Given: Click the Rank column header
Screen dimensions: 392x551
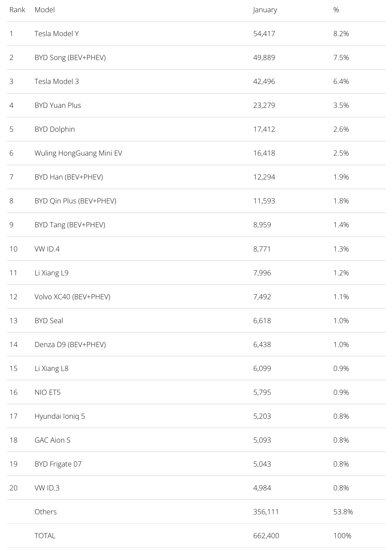Looking at the screenshot, I should click(17, 10).
